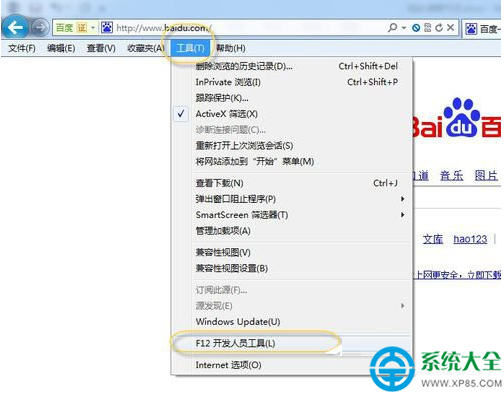This screenshot has height=394, width=504.
Task: Select 查看下载(N) menu item
Action: click(292, 183)
